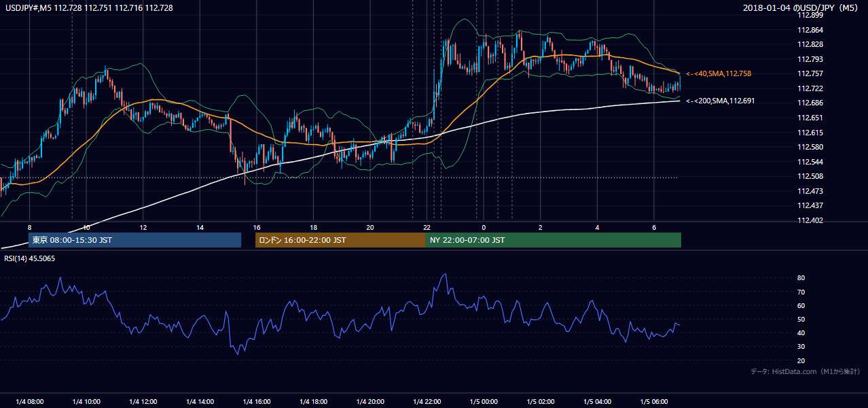Click bottom date label 1/4 14:00

click(x=200, y=402)
